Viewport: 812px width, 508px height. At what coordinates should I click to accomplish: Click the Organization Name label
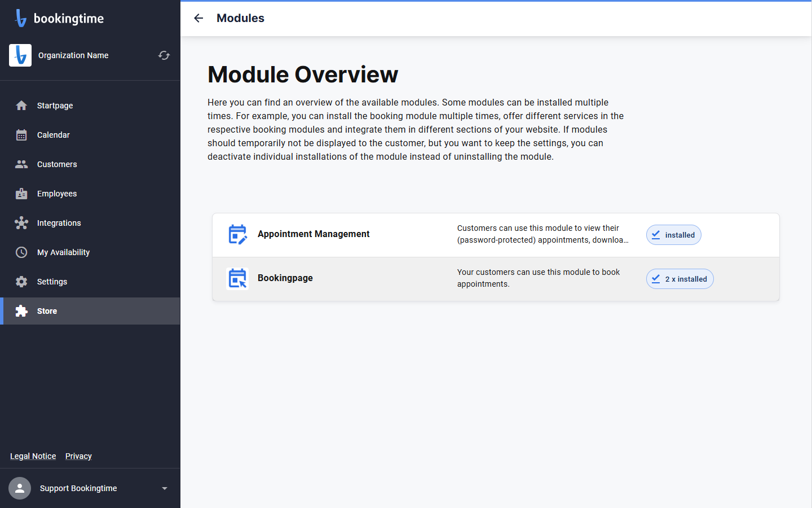pyautogui.click(x=73, y=55)
